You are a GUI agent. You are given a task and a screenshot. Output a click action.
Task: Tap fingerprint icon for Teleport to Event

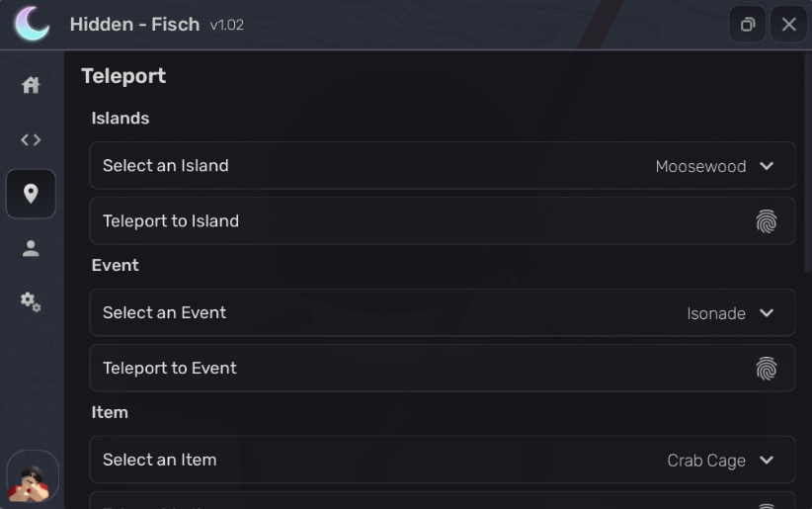point(766,369)
